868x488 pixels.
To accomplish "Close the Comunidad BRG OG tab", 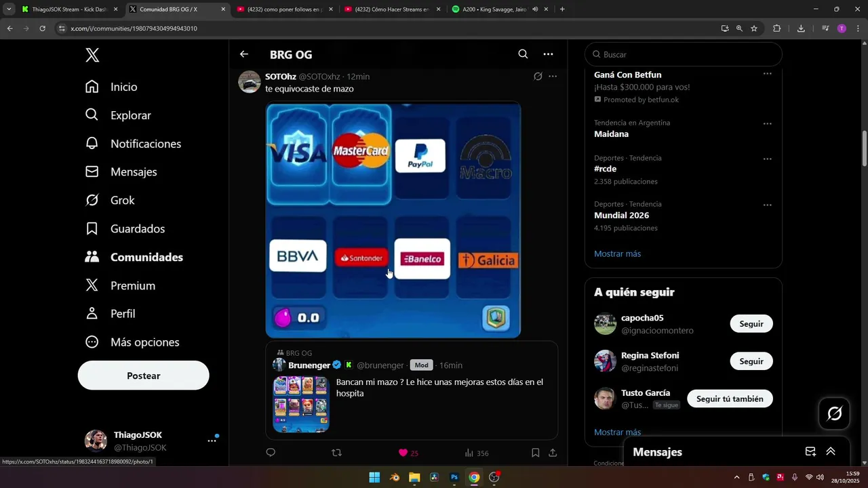I will coord(224,9).
